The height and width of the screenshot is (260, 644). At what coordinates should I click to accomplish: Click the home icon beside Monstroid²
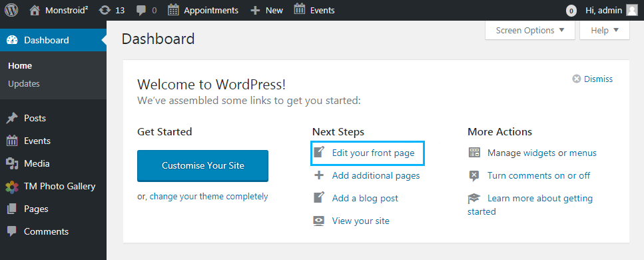(35, 10)
